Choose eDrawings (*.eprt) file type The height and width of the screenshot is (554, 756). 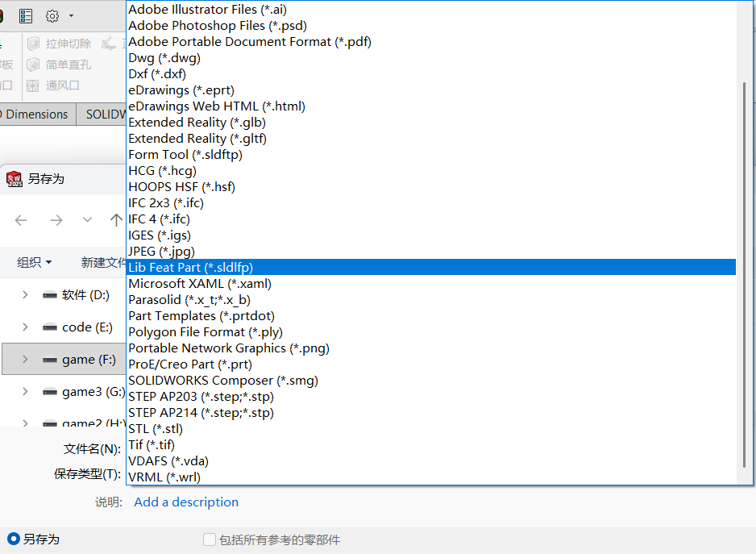[430, 90]
